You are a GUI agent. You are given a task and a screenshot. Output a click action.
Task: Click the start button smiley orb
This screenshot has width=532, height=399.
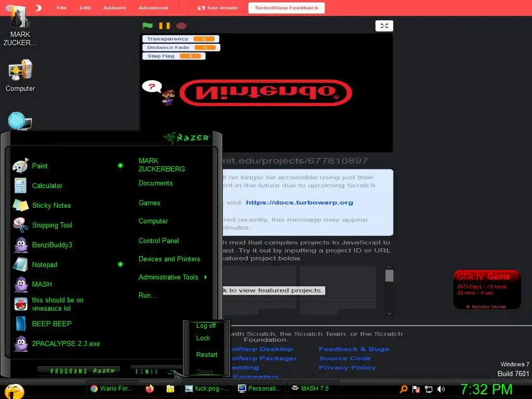pyautogui.click(x=14, y=391)
